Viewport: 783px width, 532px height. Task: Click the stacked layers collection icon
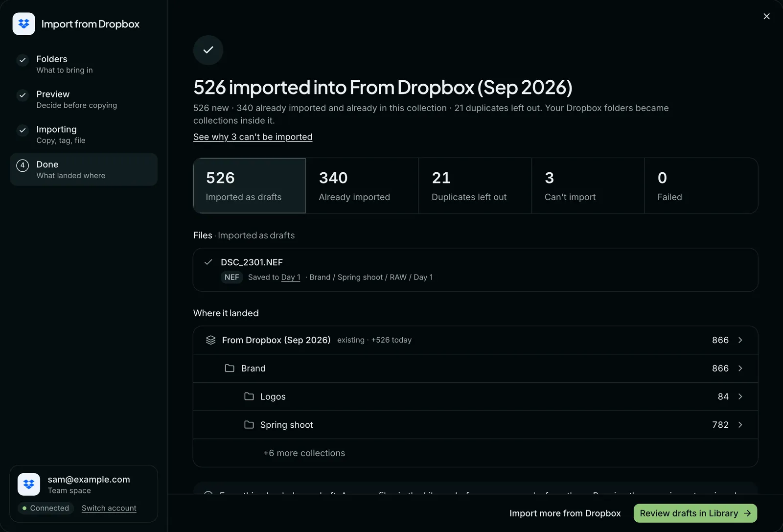tap(211, 340)
